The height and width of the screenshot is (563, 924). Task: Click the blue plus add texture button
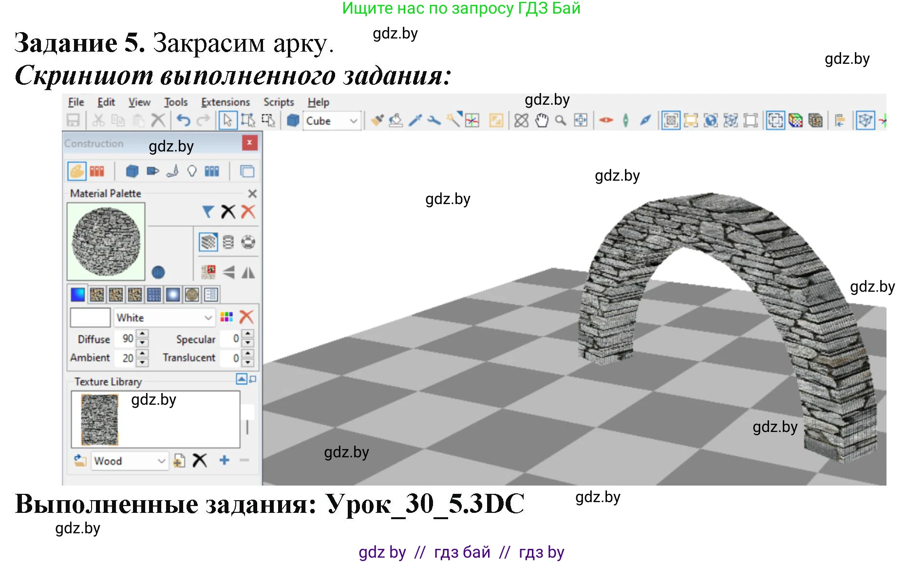[x=224, y=460]
